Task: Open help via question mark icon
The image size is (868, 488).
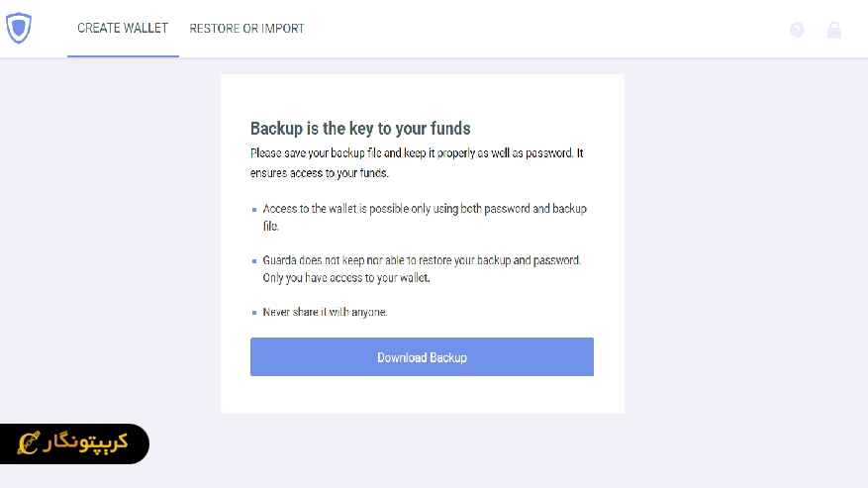Action: pos(797,30)
